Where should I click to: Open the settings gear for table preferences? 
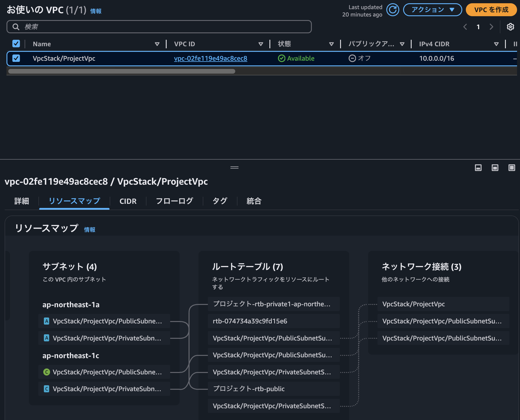point(510,27)
